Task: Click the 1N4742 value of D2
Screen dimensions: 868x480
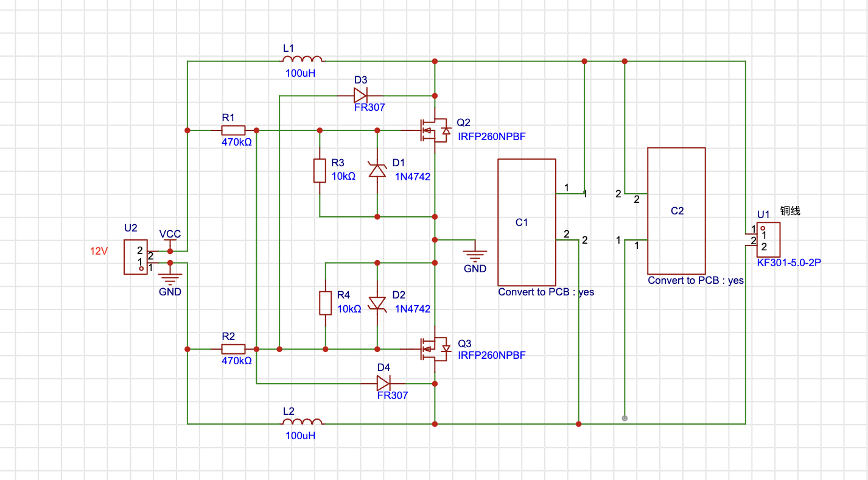Action: (412, 309)
